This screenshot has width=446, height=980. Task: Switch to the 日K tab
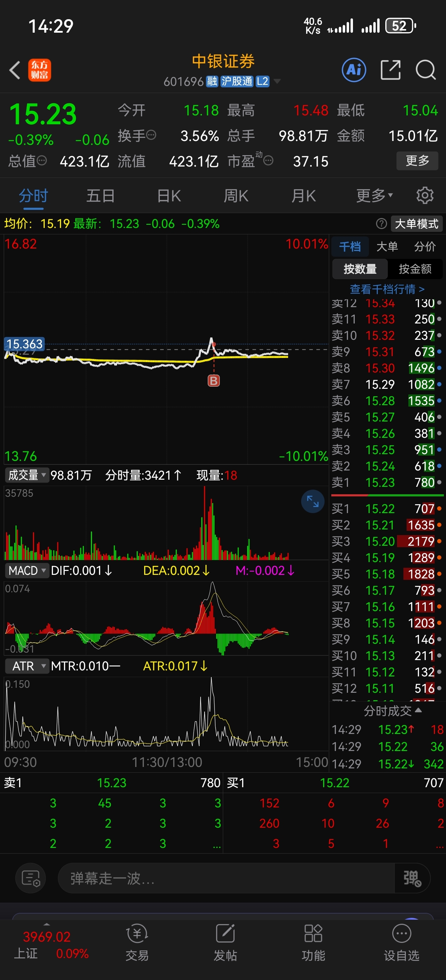[x=169, y=196]
